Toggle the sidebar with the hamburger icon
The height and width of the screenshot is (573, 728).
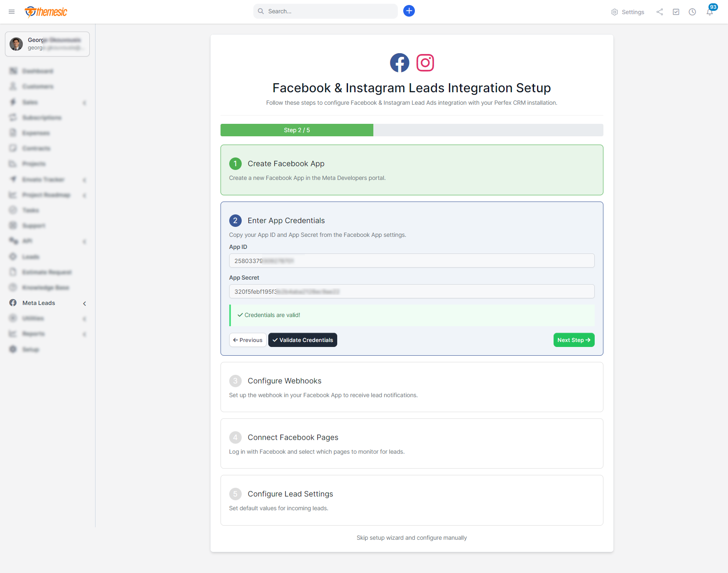point(12,12)
